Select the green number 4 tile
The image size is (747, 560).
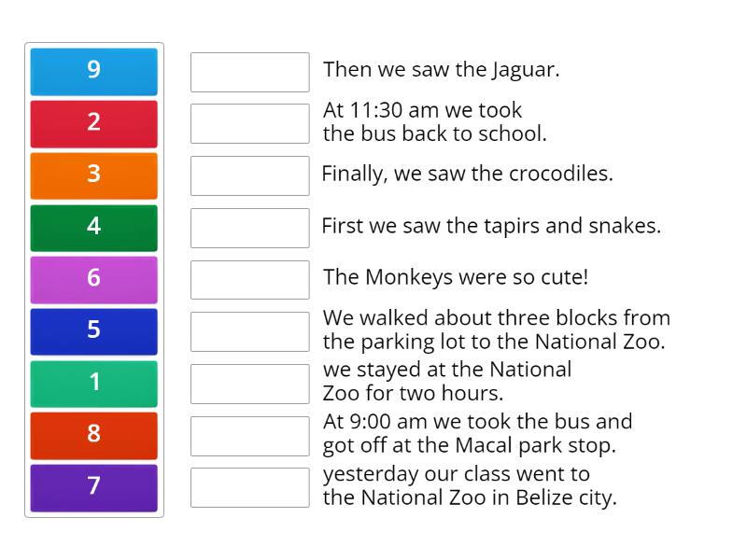tap(93, 227)
